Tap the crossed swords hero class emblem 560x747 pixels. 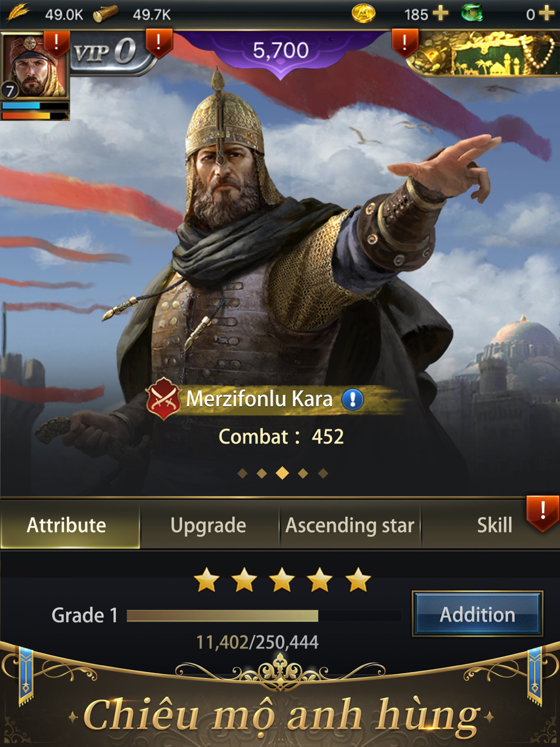pos(163,399)
